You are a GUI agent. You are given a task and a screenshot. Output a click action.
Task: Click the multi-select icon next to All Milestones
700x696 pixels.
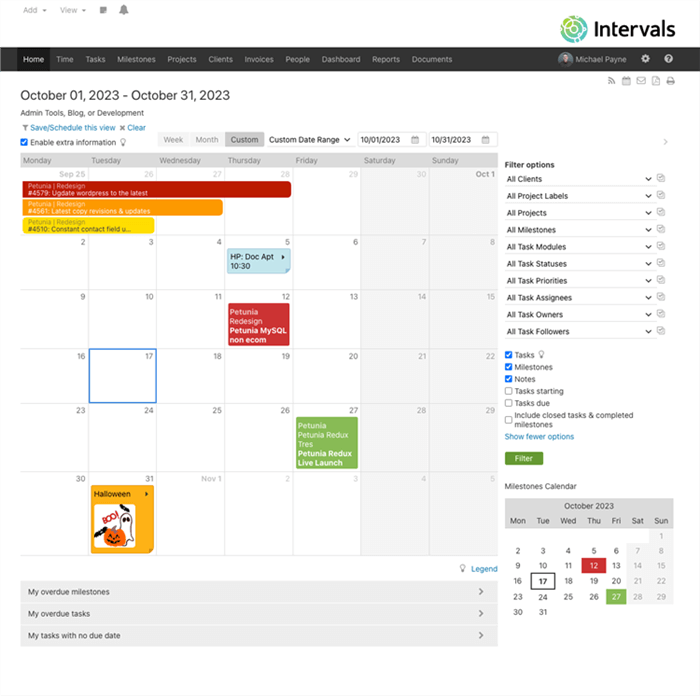661,229
